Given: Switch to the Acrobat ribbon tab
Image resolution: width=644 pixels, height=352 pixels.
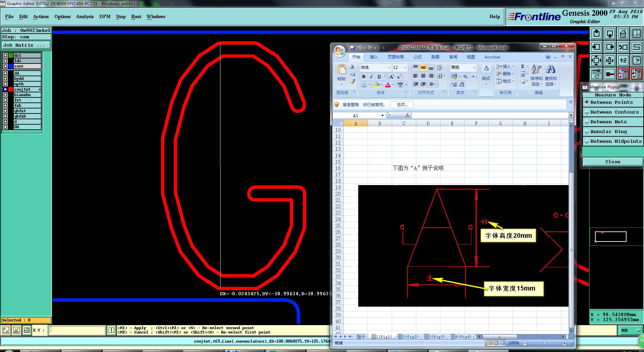Looking at the screenshot, I should coord(492,57).
